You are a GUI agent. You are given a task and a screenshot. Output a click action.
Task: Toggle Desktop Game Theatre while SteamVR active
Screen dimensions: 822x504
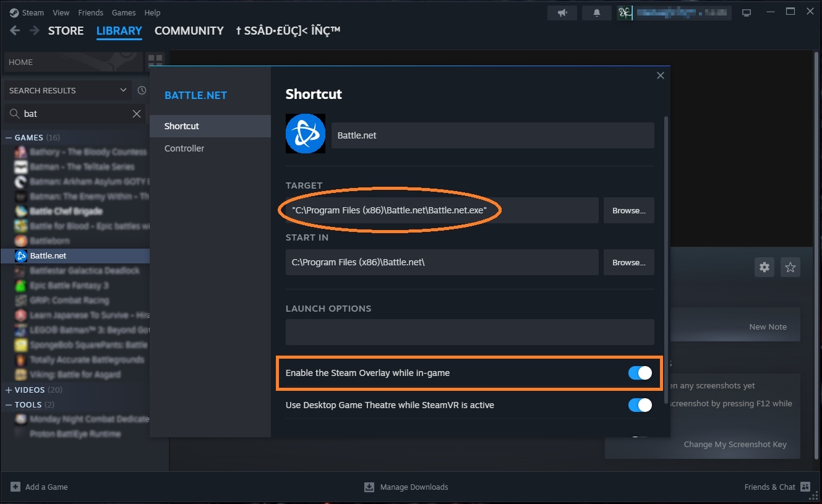point(640,405)
